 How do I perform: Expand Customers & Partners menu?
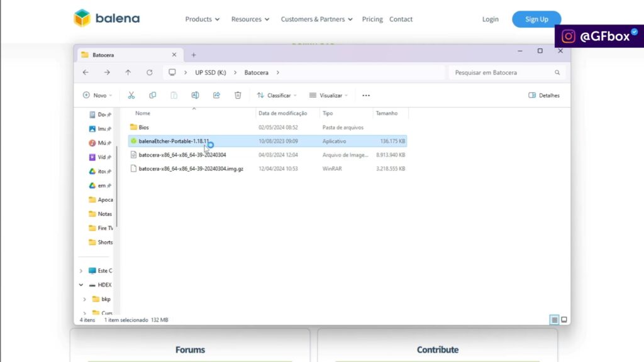(317, 19)
